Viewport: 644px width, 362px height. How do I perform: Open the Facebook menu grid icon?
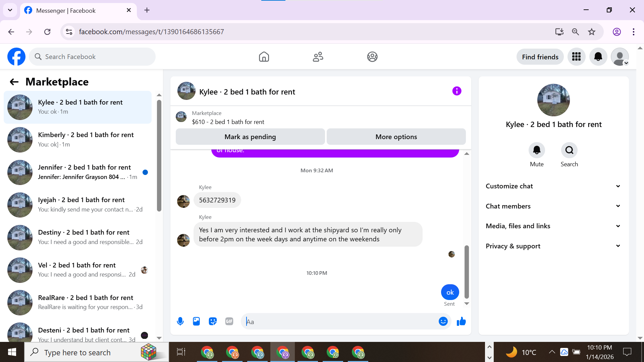click(x=576, y=57)
